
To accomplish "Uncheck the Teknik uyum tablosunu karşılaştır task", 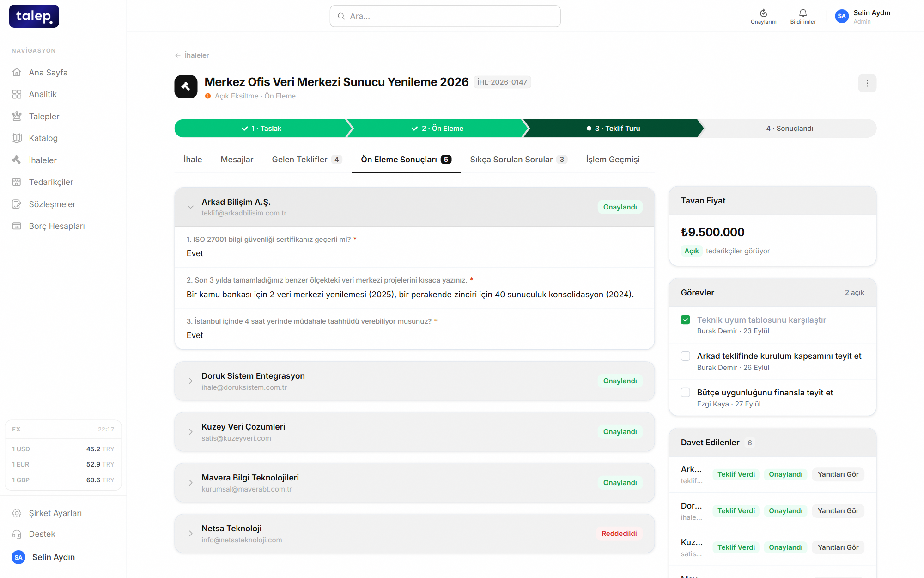I will point(686,320).
